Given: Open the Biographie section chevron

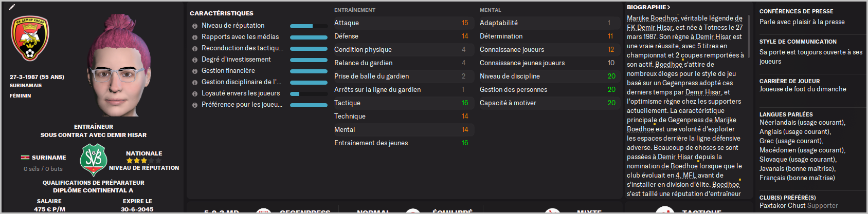Looking at the screenshot, I should [x=668, y=7].
